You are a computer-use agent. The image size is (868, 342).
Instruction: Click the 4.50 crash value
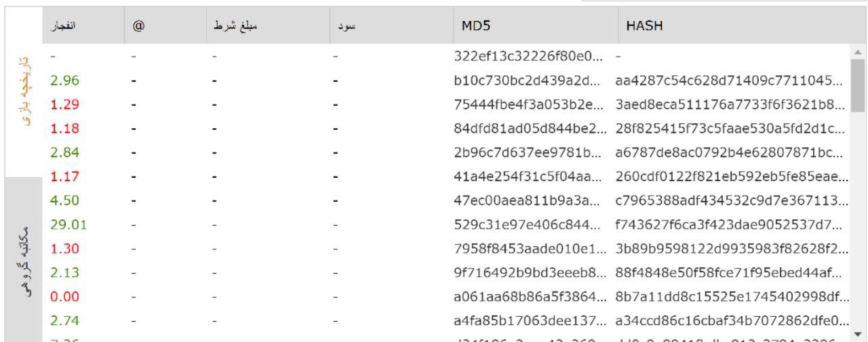(x=65, y=200)
